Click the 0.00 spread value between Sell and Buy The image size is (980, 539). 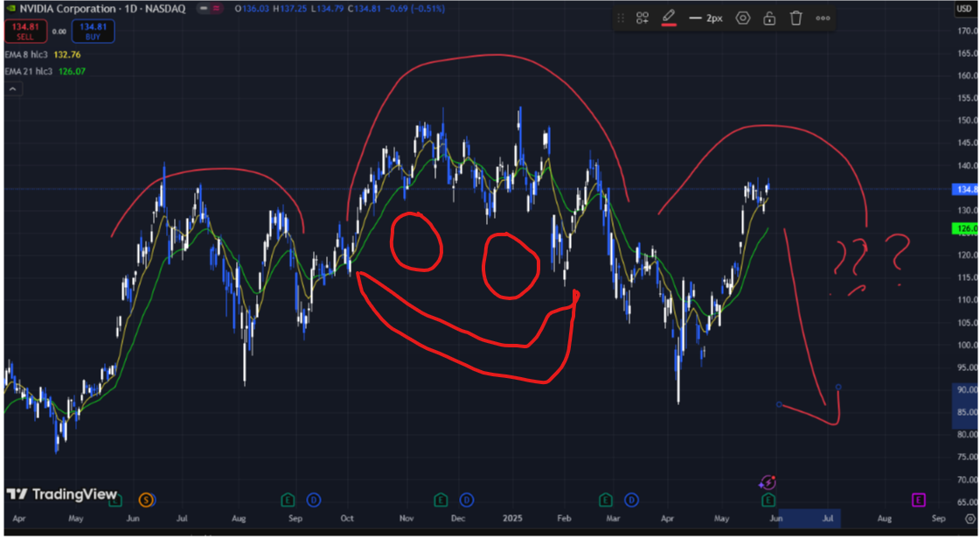click(59, 31)
